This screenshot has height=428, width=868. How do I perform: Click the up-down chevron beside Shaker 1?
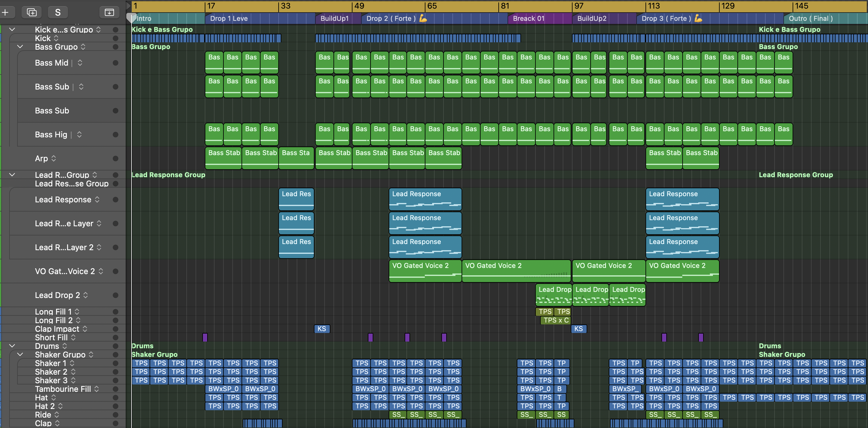[x=72, y=363]
